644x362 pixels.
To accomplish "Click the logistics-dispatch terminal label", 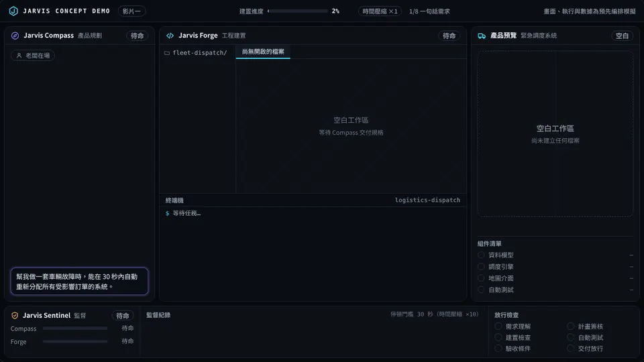I will pos(427,200).
